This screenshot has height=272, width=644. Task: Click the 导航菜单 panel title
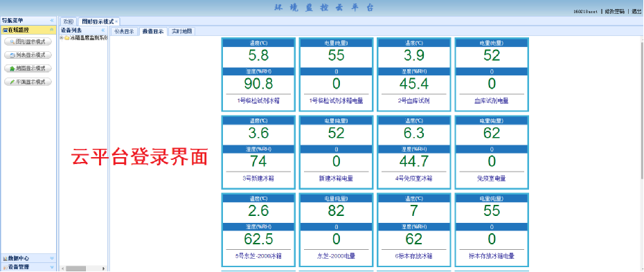pos(12,21)
